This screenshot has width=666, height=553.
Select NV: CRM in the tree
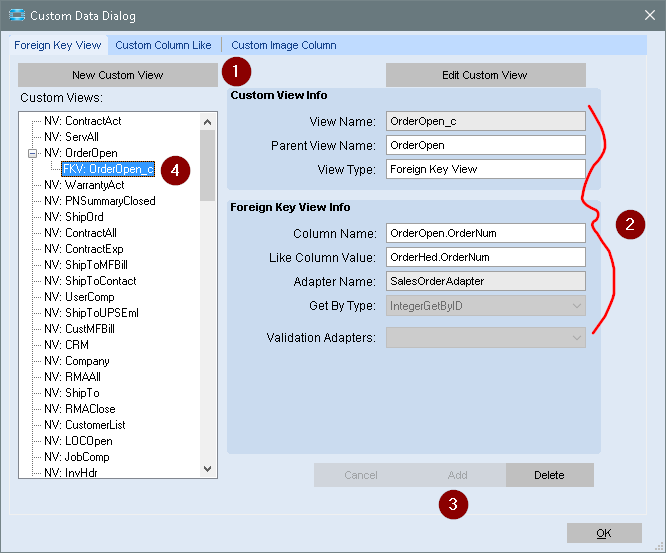[66, 345]
